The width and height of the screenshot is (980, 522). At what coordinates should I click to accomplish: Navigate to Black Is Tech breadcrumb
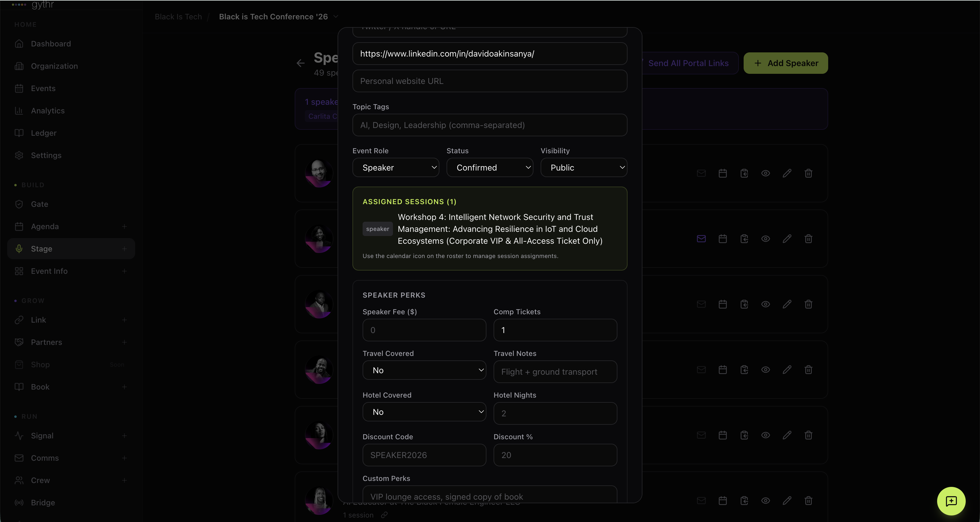(178, 16)
